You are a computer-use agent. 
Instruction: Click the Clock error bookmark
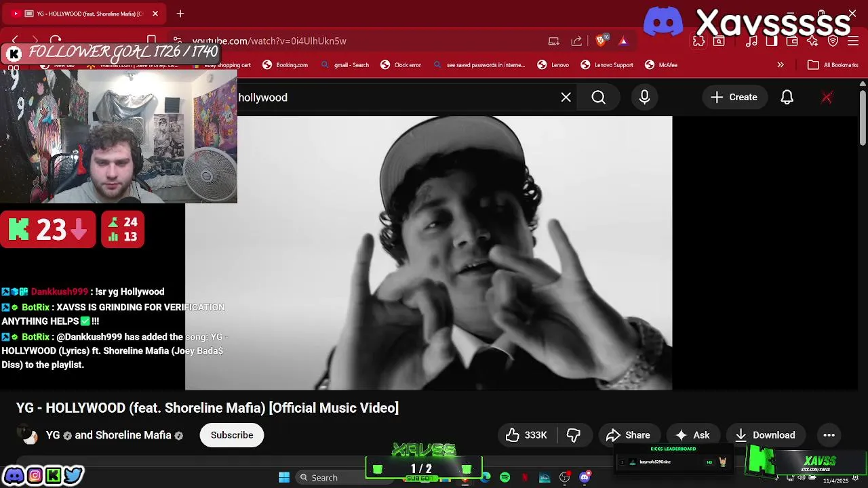point(401,65)
